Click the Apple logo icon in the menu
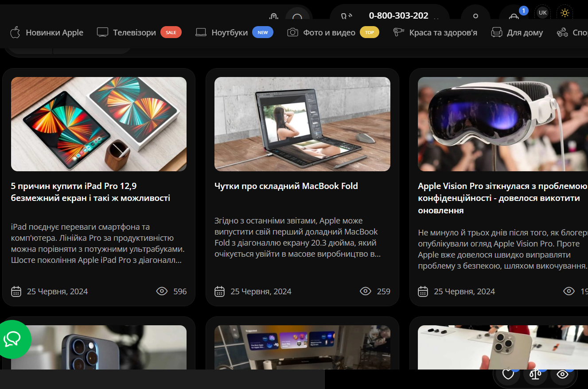This screenshot has width=588, height=389. (15, 32)
